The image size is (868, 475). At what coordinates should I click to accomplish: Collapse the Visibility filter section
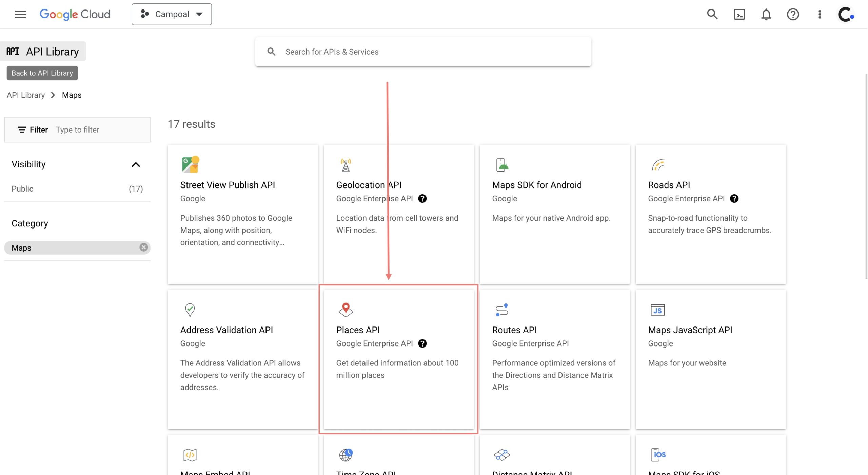pyautogui.click(x=136, y=165)
